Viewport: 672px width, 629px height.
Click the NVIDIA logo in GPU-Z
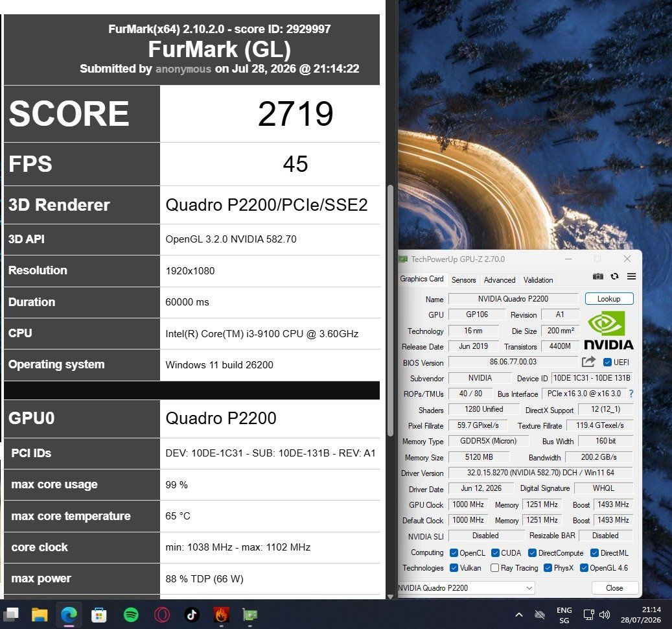tap(608, 331)
